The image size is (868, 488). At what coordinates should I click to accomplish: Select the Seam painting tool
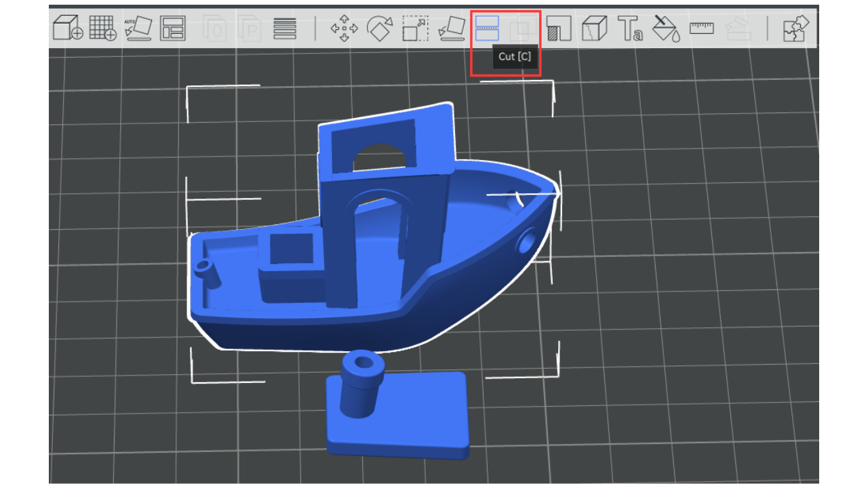(595, 28)
